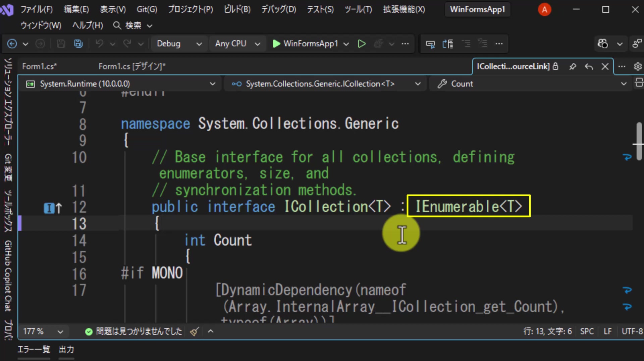This screenshot has height=361, width=644.
Task: Switch to Form1.cs [デザイン]* tab
Action: click(132, 66)
